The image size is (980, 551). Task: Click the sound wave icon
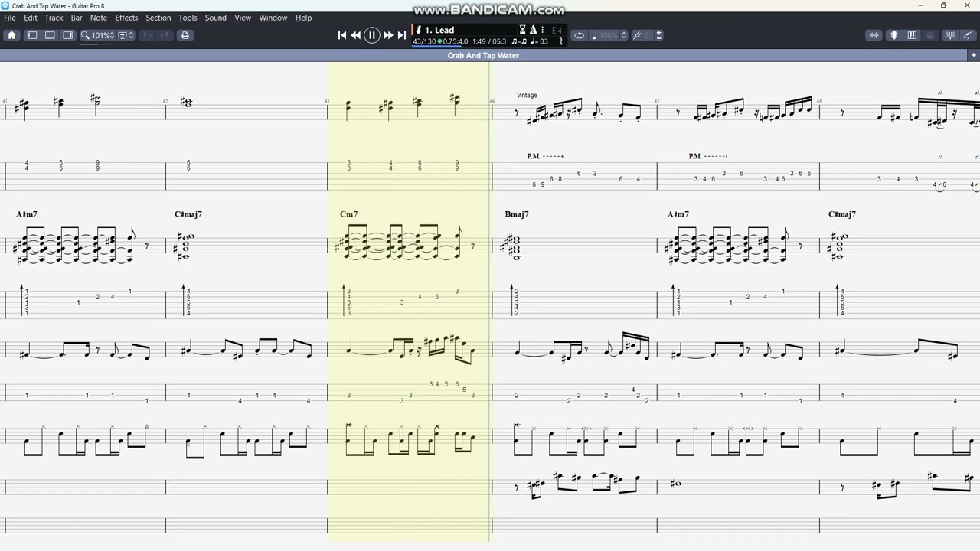pos(950,35)
